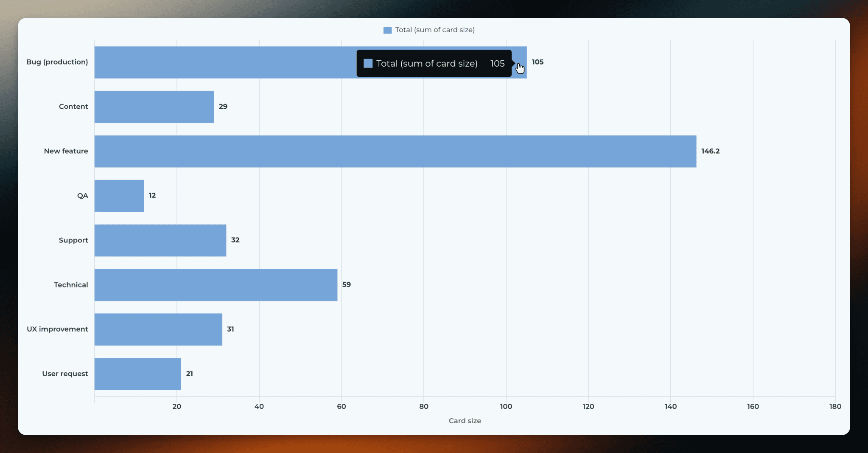Click the 29 value label
The image size is (868, 453).
[x=223, y=107]
